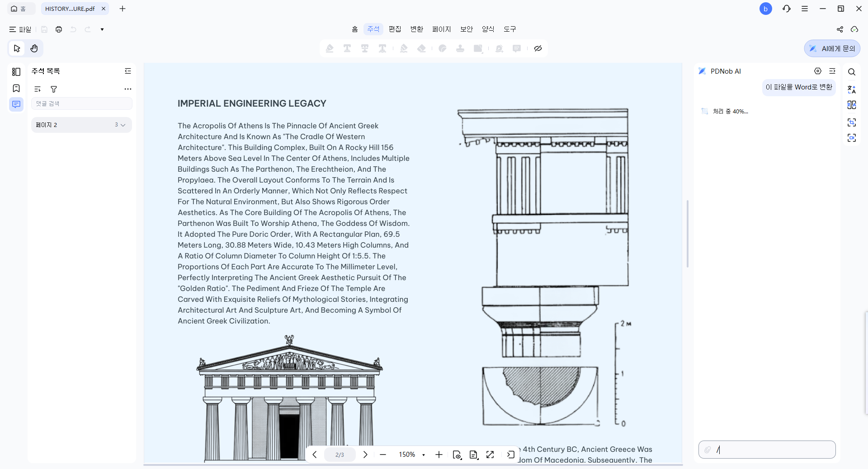
Task: Open the screen recording capture tool
Action: coord(852,138)
